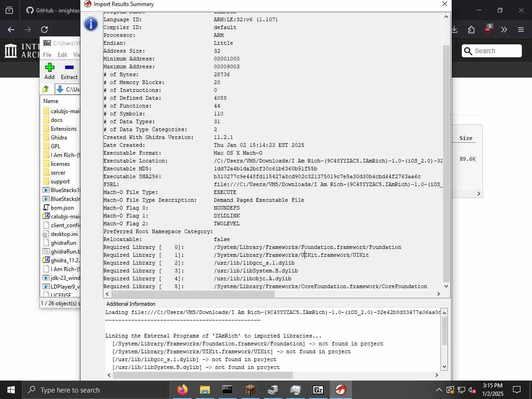532x399 pixels.
Task: Select the licenses folder in 7-Zip
Action: (60, 164)
